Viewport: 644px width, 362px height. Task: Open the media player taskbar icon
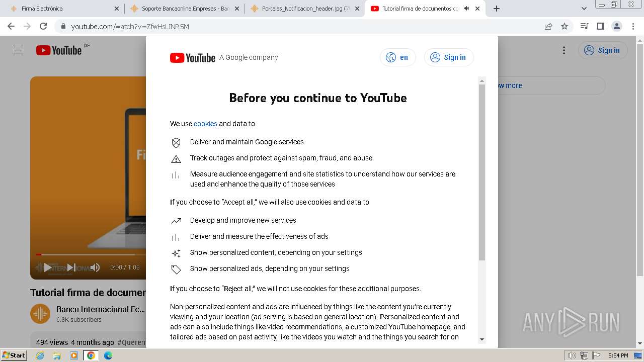click(74, 355)
